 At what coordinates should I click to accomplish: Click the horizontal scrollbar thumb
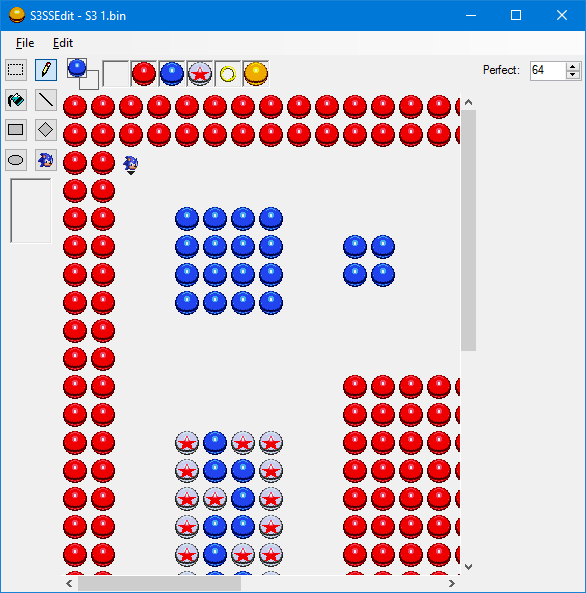tap(159, 584)
